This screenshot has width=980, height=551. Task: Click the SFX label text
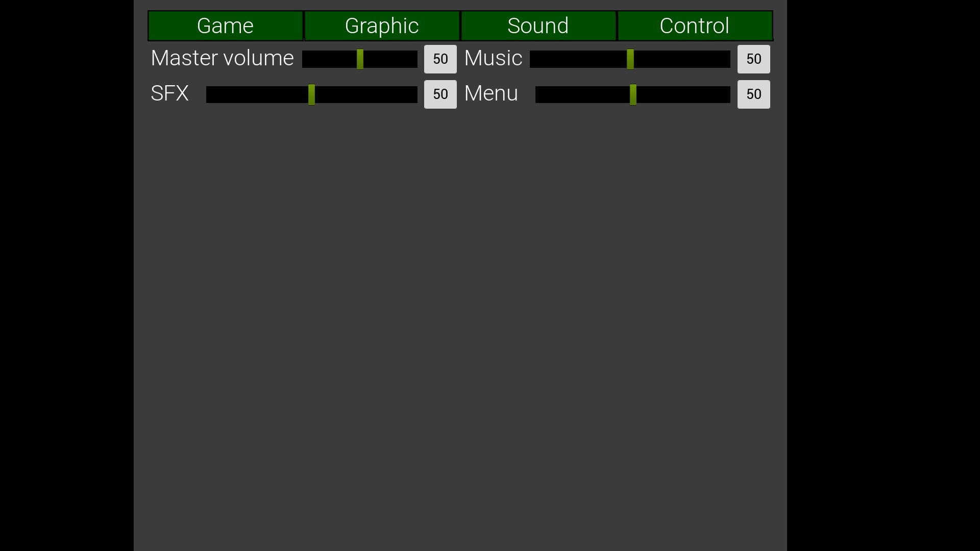click(x=169, y=93)
